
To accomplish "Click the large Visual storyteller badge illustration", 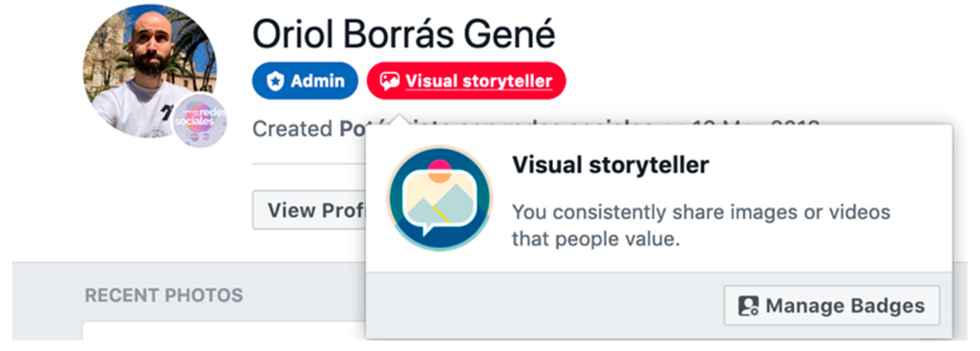I will click(x=439, y=198).
